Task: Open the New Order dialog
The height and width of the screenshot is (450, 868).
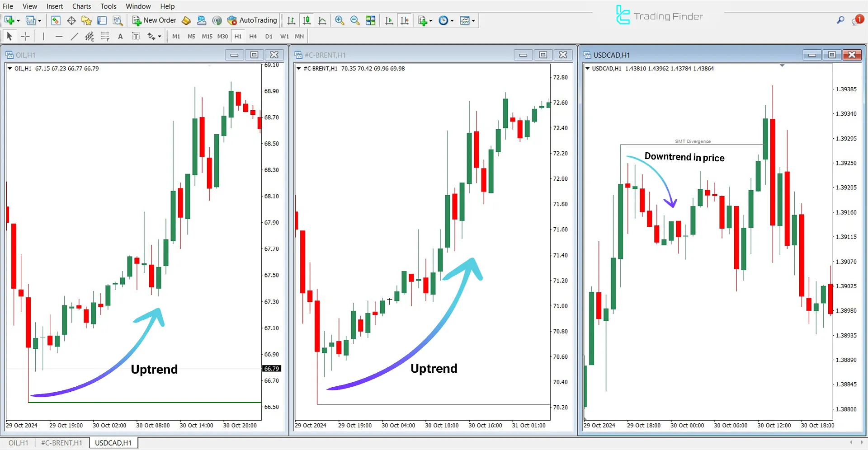Action: (154, 20)
